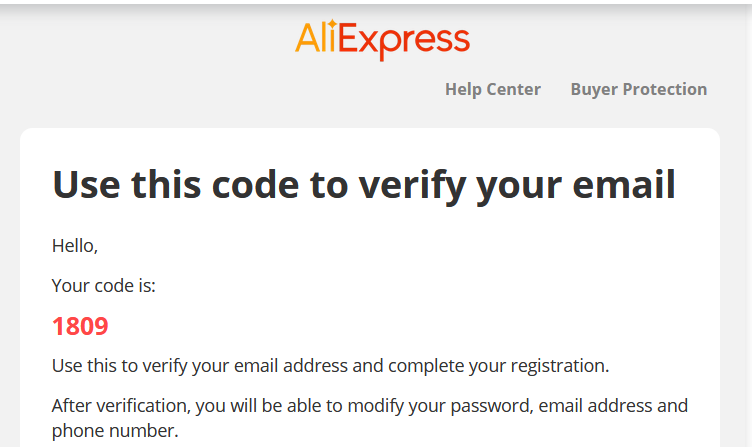Click the "Hello," greeting text

coord(75,246)
